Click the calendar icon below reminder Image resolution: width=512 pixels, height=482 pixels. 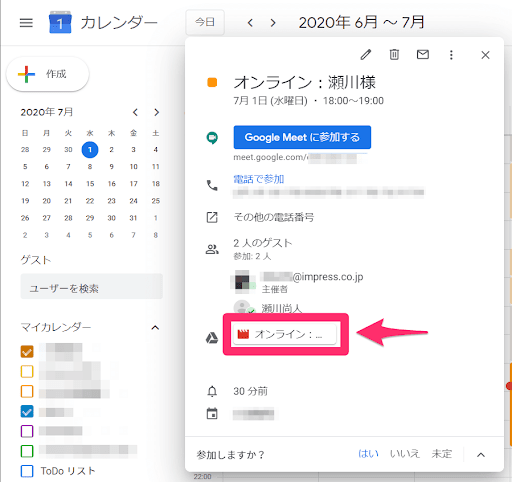212,414
